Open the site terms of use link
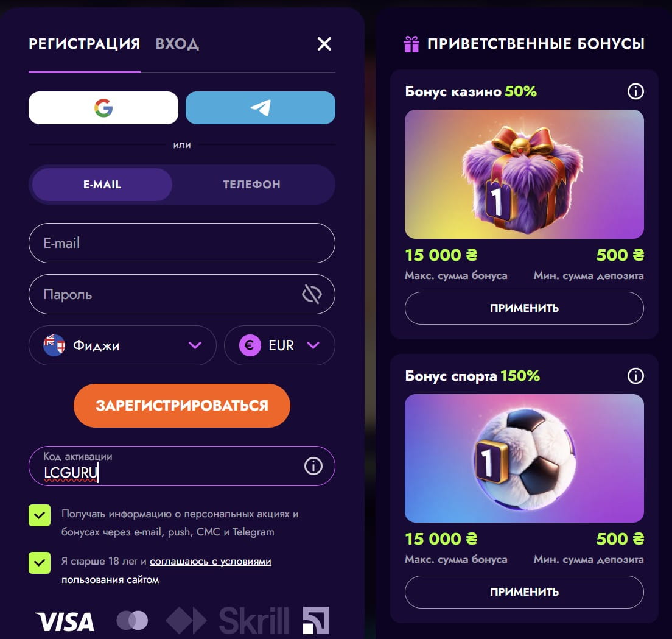The height and width of the screenshot is (639, 672). [x=166, y=570]
